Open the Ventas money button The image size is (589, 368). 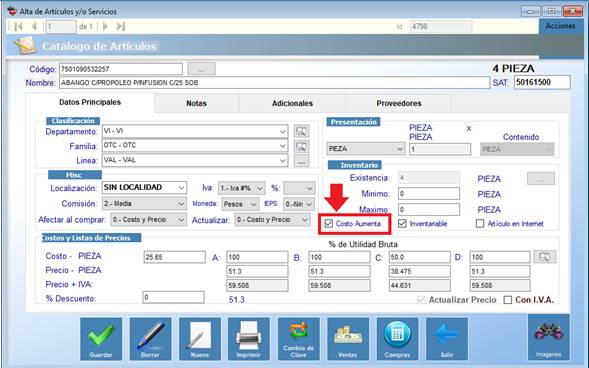348,339
